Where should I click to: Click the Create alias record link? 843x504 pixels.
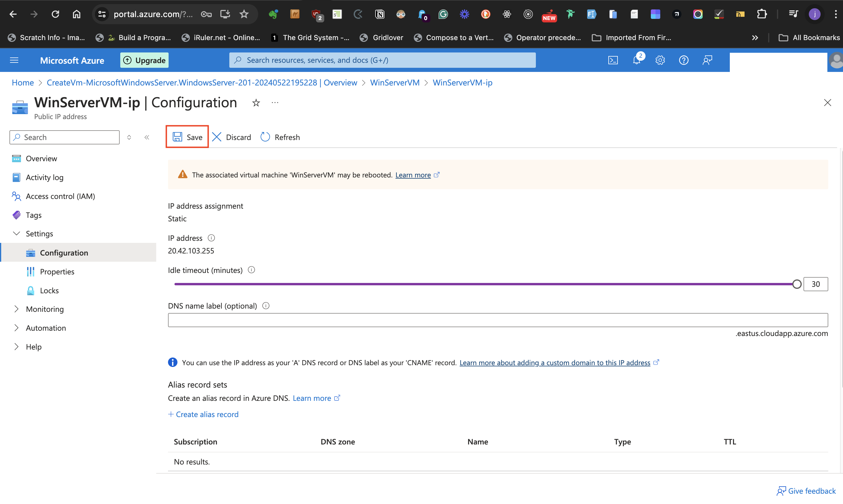click(x=203, y=414)
